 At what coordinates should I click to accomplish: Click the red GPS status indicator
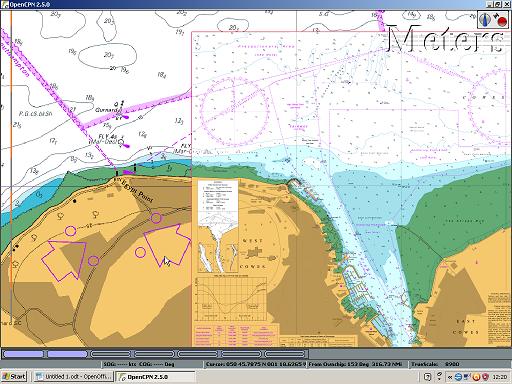point(502,22)
